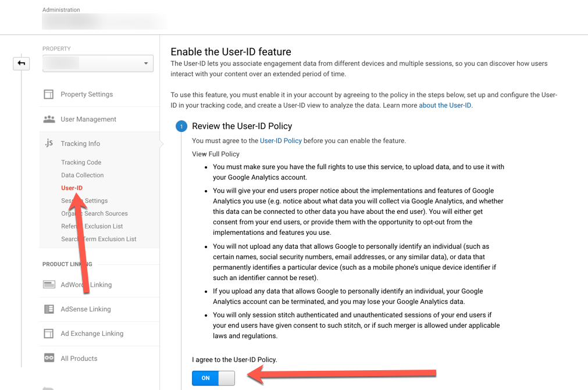The image size is (588, 390).
Task: Select the User-ID menu entry
Action: 72,188
